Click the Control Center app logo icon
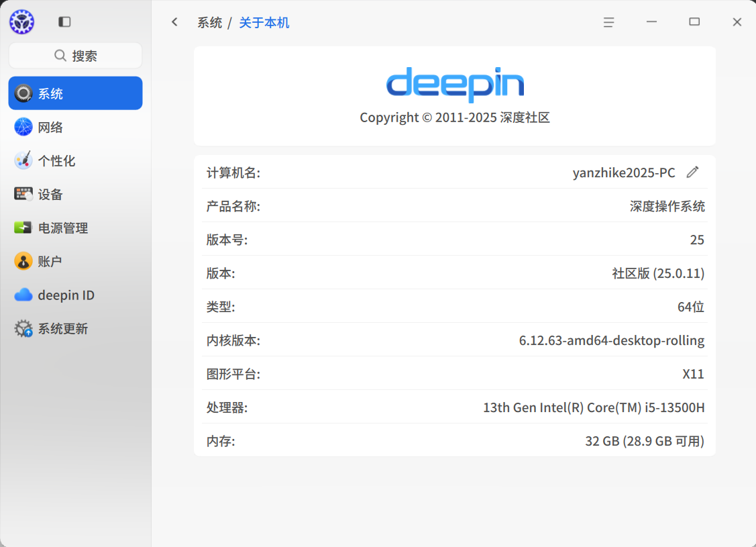Image resolution: width=756 pixels, height=547 pixels. pyautogui.click(x=21, y=21)
